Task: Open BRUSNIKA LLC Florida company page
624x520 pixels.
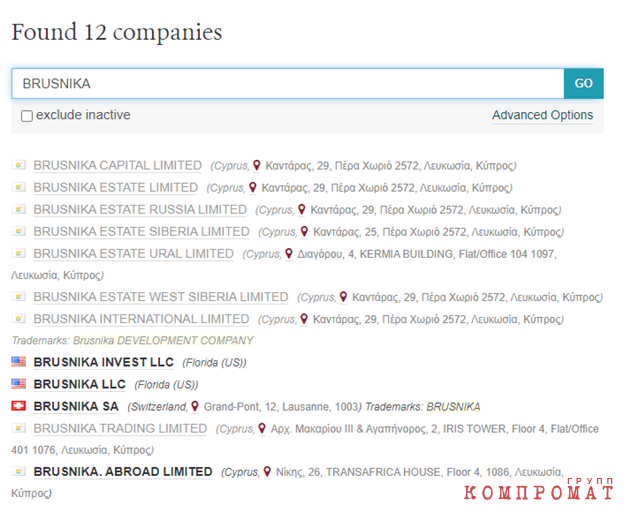Action: 80,384
